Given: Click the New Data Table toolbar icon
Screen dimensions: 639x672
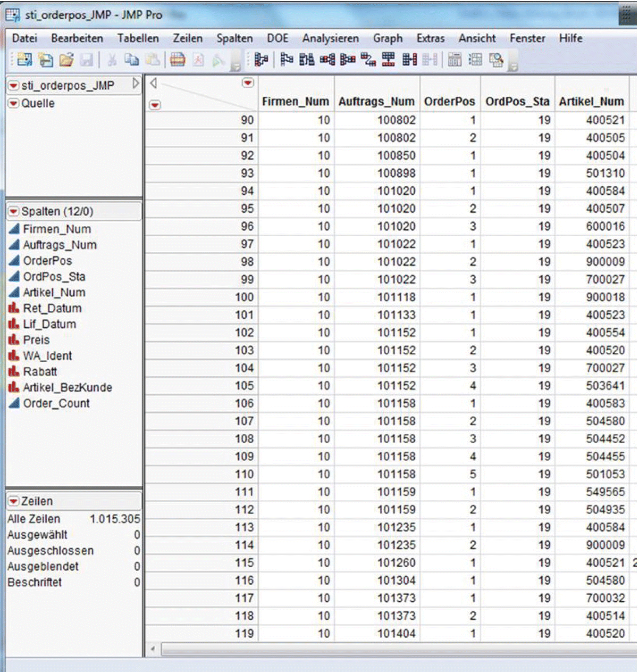Looking at the screenshot, I should pyautogui.click(x=25, y=60).
